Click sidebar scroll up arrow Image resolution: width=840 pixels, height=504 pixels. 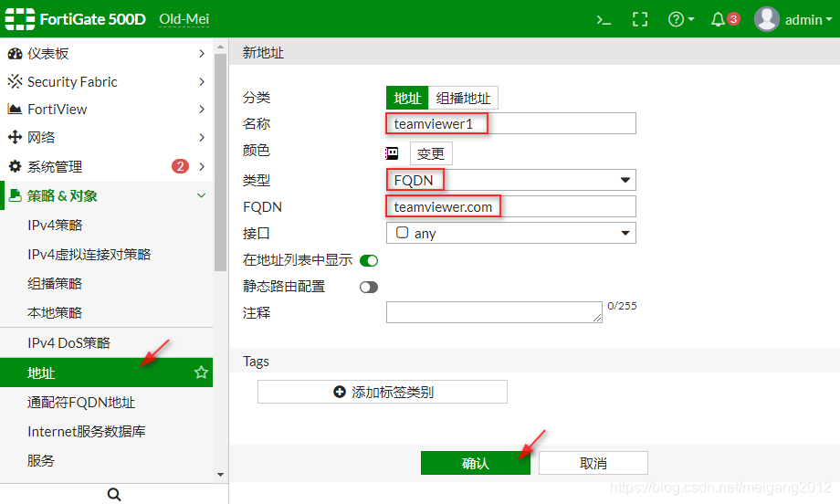click(220, 47)
